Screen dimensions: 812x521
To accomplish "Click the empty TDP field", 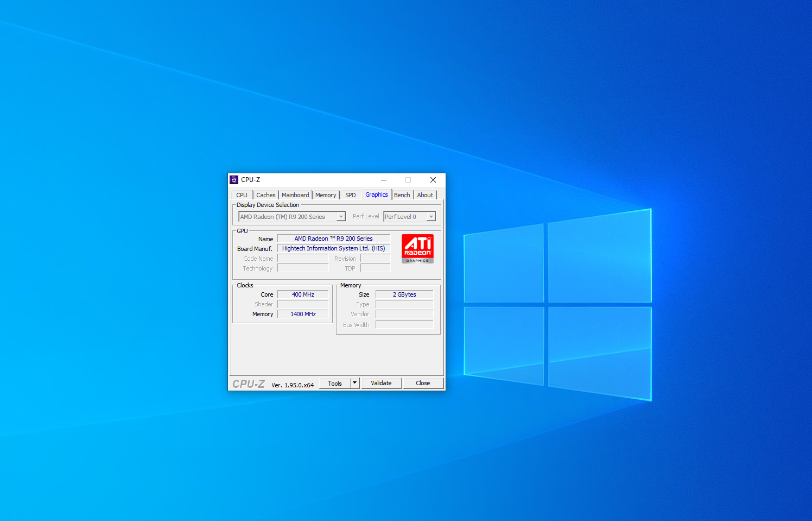I will pyautogui.click(x=375, y=268).
